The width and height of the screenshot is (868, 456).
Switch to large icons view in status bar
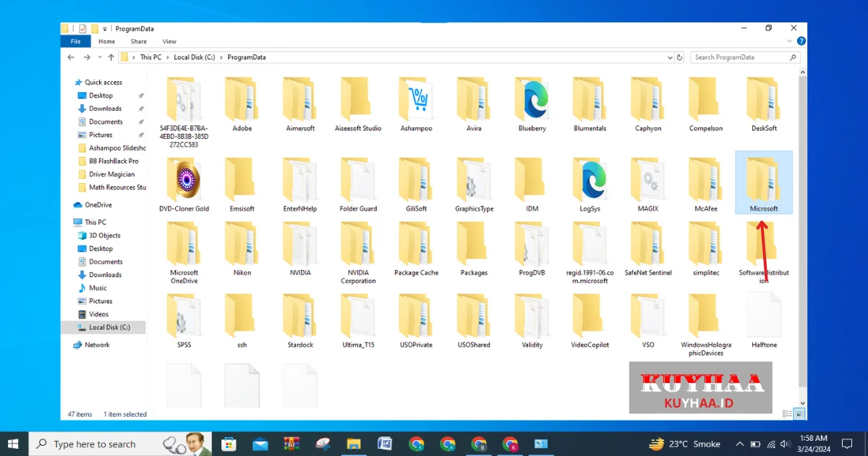pyautogui.click(x=799, y=414)
